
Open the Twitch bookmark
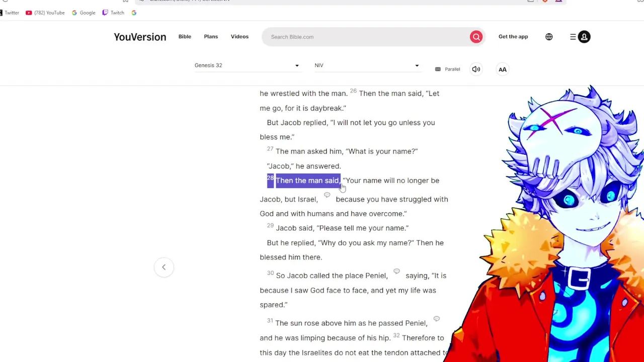coord(113,13)
